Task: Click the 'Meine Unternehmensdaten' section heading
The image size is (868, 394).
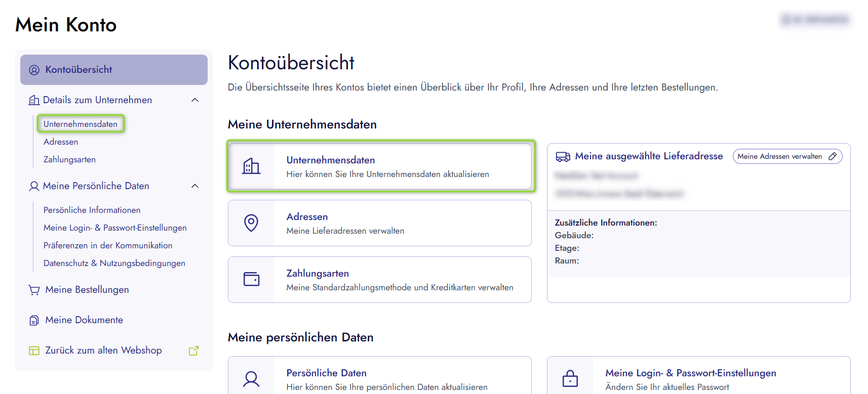Action: pos(302,124)
